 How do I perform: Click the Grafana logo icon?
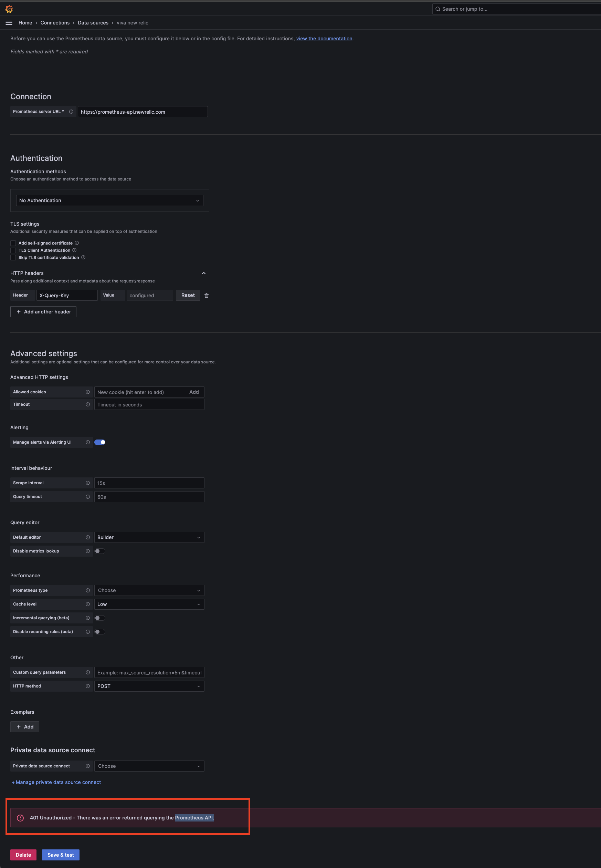9,9
